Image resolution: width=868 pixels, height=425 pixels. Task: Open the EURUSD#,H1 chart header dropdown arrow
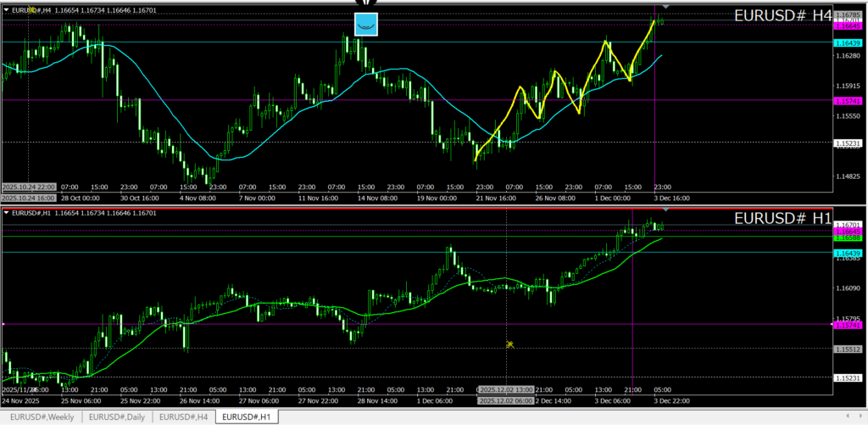7,213
